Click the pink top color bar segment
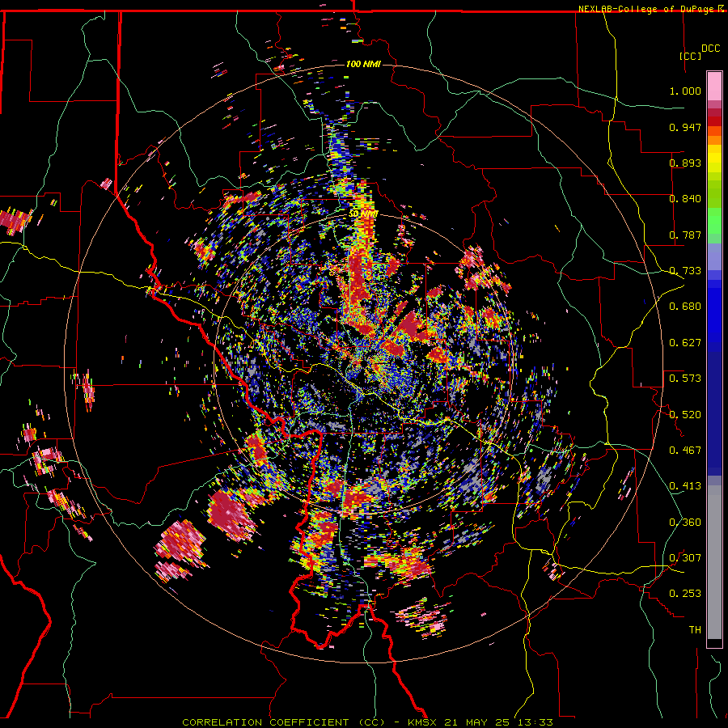 point(714,87)
